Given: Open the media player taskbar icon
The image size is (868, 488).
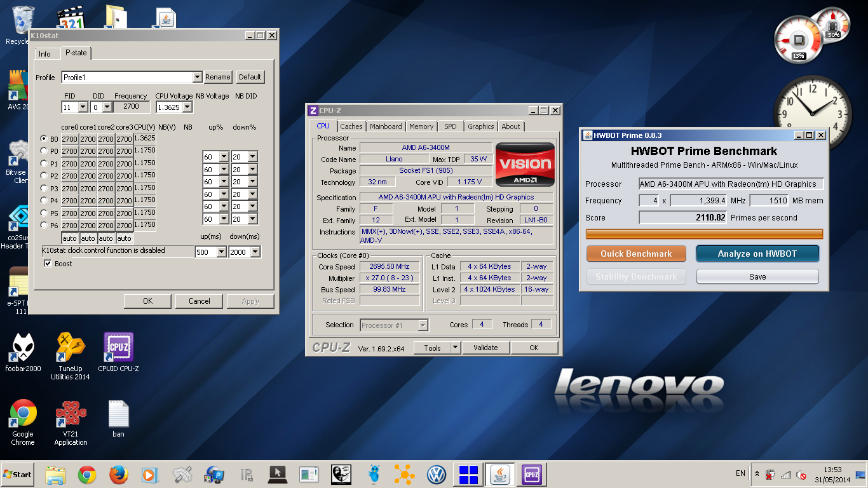Looking at the screenshot, I should pyautogui.click(x=149, y=475).
